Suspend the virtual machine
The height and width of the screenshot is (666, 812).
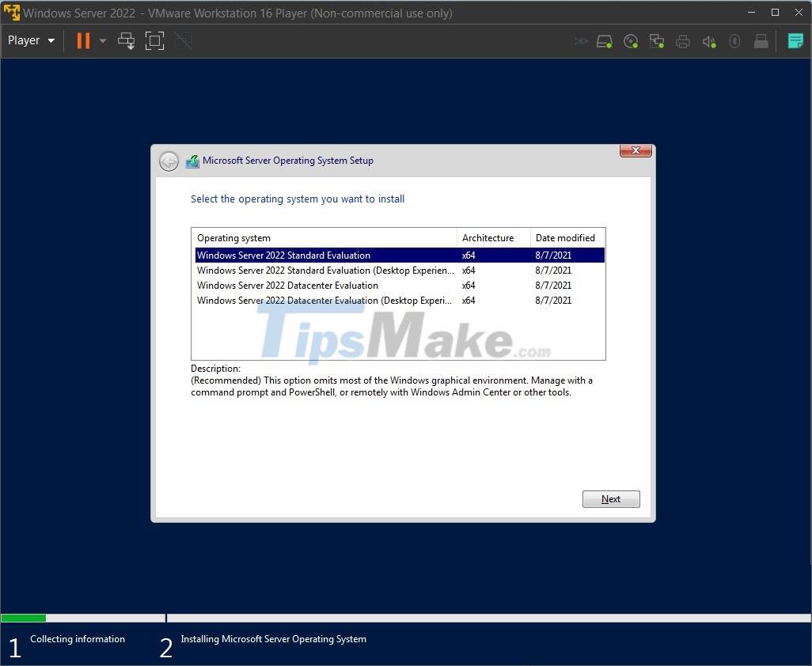click(82, 40)
